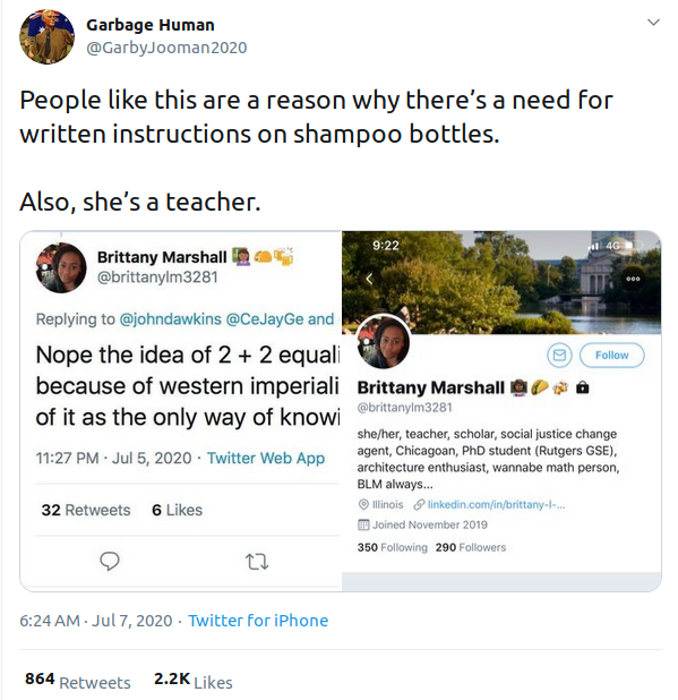Click the 6:24 AM Jul 7 timestamp
The image size is (678, 700).
click(96, 620)
